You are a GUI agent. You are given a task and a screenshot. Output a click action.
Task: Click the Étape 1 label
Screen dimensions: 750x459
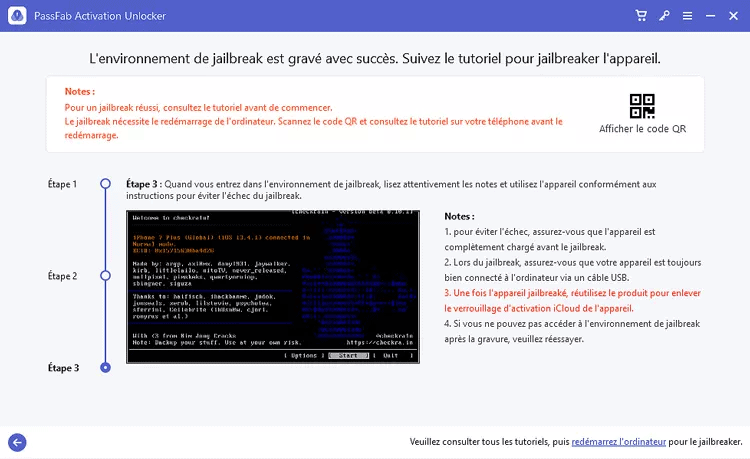pyautogui.click(x=62, y=184)
